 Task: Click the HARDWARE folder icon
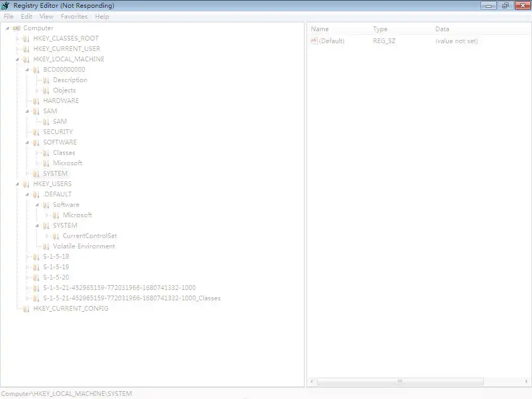[36, 101]
